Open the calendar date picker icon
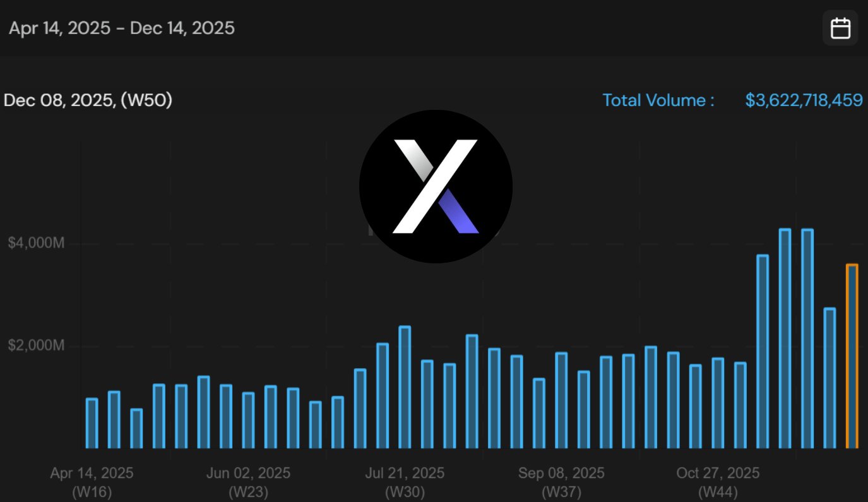This screenshot has height=502, width=868. tap(840, 28)
